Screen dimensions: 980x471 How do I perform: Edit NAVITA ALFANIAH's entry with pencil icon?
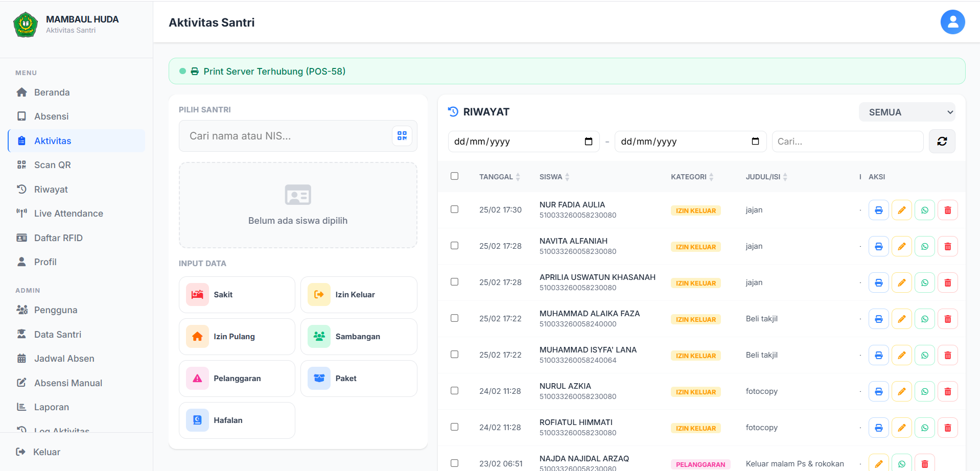[901, 247]
